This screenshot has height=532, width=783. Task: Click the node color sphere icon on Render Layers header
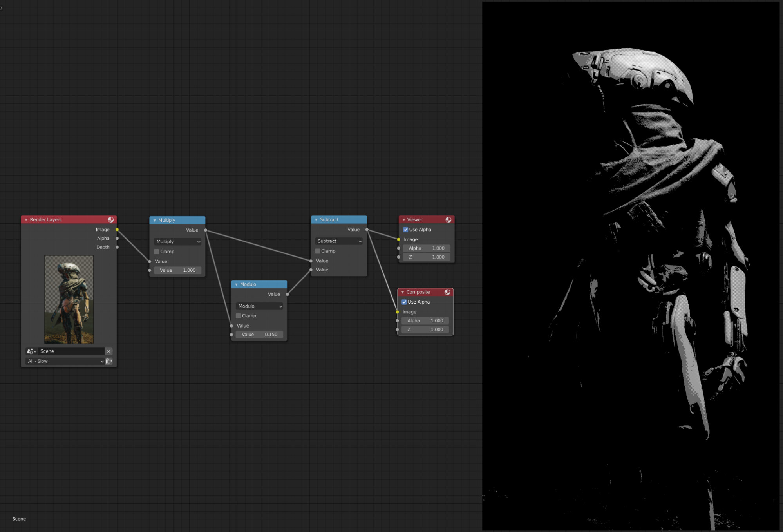111,219
